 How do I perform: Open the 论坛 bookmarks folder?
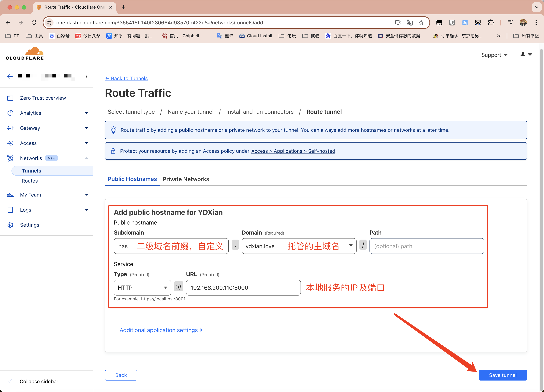287,36
